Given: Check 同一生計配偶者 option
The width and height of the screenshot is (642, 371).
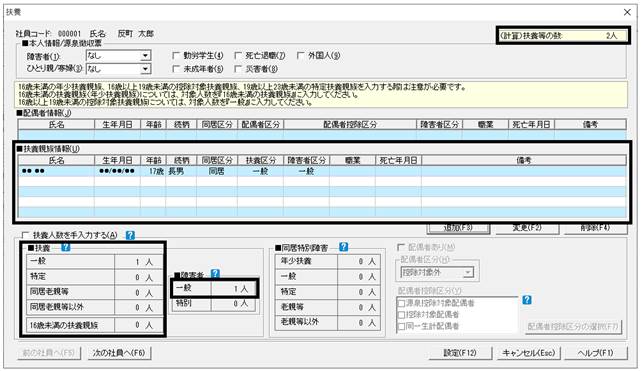Looking at the screenshot, I should pyautogui.click(x=402, y=326).
